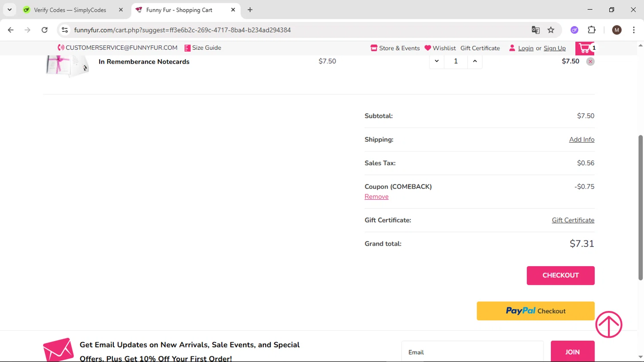Click the Sign Up link

(x=555, y=48)
